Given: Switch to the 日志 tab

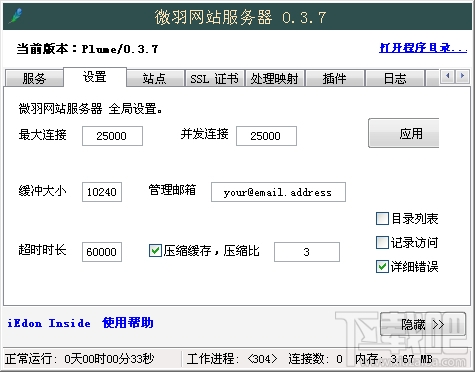Looking at the screenshot, I should 395,79.
